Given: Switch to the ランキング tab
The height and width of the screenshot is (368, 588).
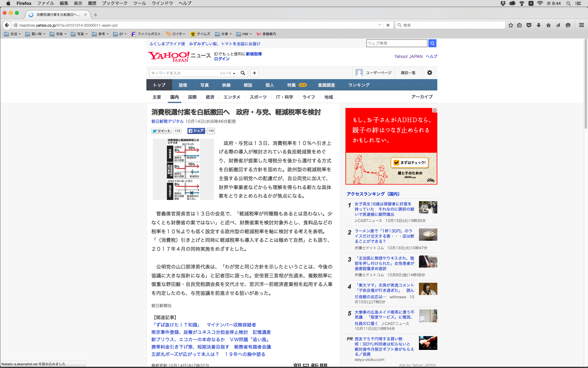Looking at the screenshot, I should tap(359, 85).
